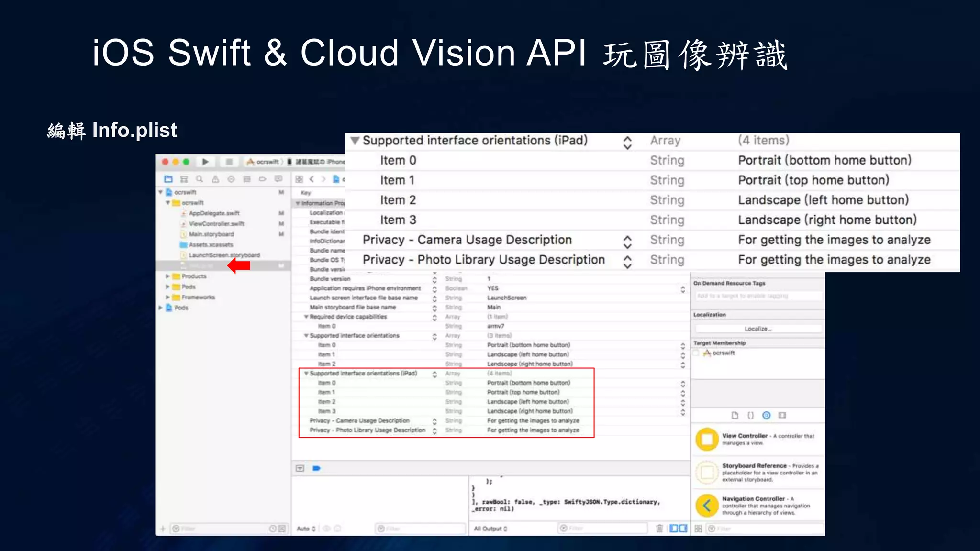Collapse the ocrswift project root
The width and height of the screenshot is (980, 551).
coord(161,192)
